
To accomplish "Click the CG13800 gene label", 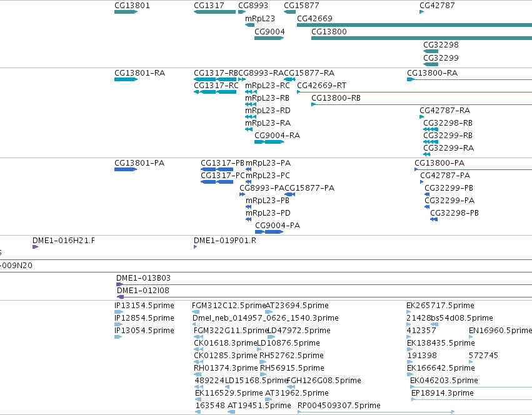I will [x=329, y=32].
